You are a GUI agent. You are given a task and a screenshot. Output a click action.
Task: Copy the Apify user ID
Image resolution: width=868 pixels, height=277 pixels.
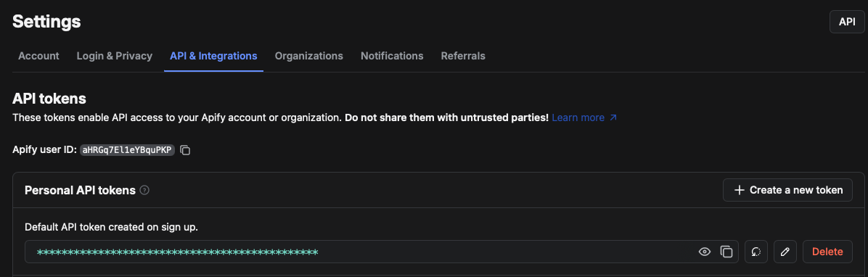[x=186, y=150]
